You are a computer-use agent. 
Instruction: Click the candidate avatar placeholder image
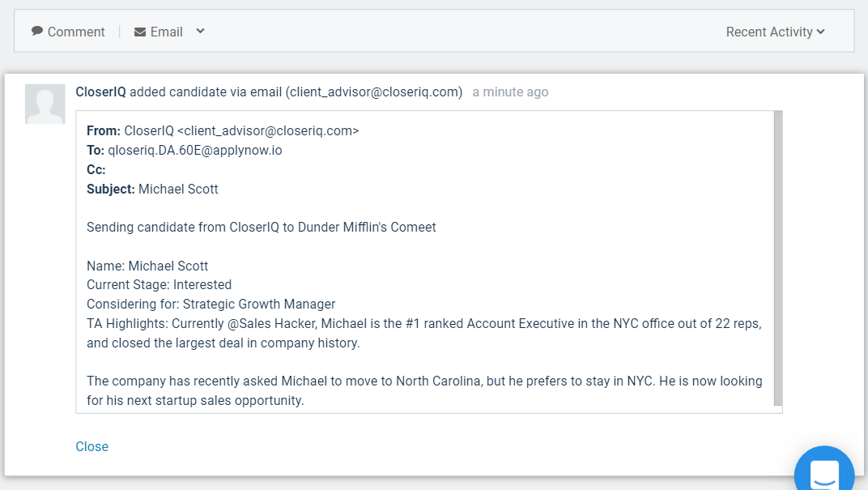click(45, 104)
